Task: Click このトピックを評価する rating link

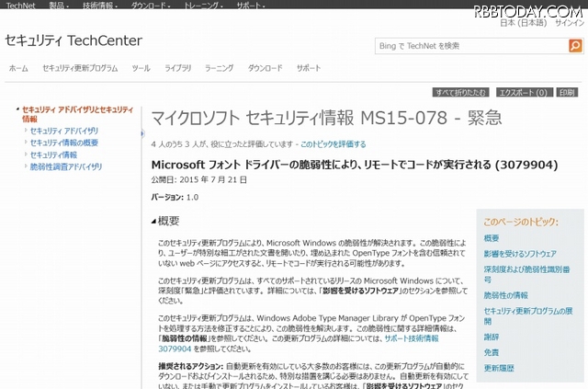Action: pyautogui.click(x=333, y=144)
